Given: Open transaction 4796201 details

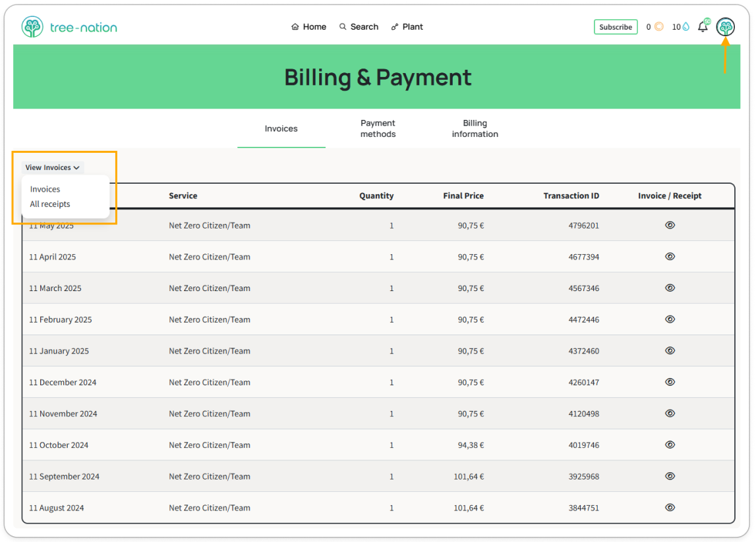Looking at the screenshot, I should (584, 225).
